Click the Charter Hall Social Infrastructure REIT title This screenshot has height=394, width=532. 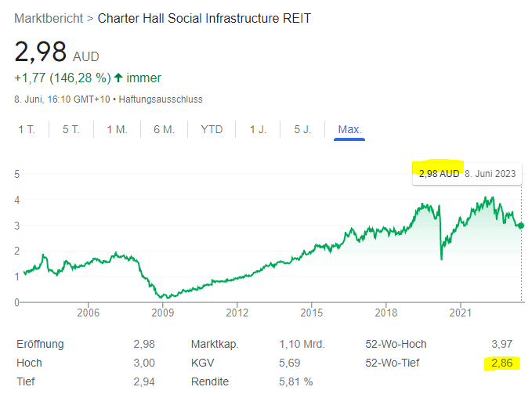click(204, 18)
